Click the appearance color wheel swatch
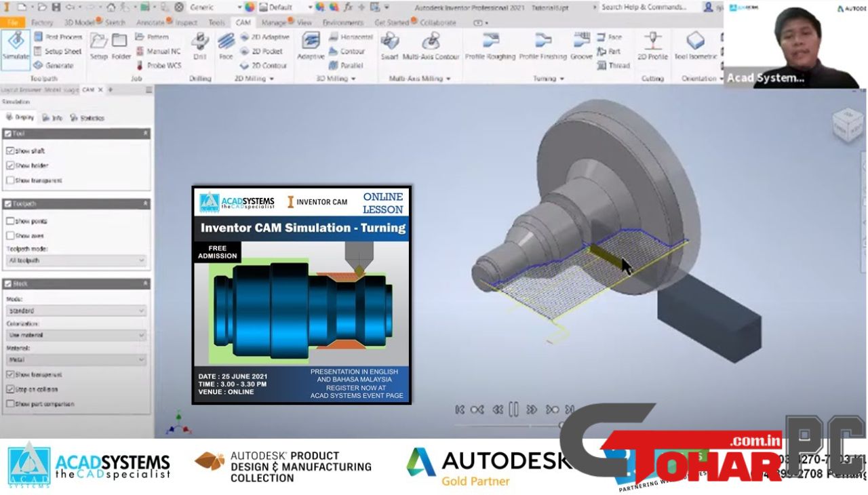868x495 pixels. (250, 7)
